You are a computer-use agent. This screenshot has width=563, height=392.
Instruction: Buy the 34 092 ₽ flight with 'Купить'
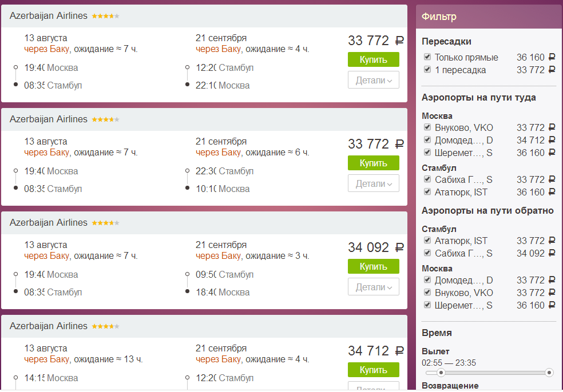point(373,266)
